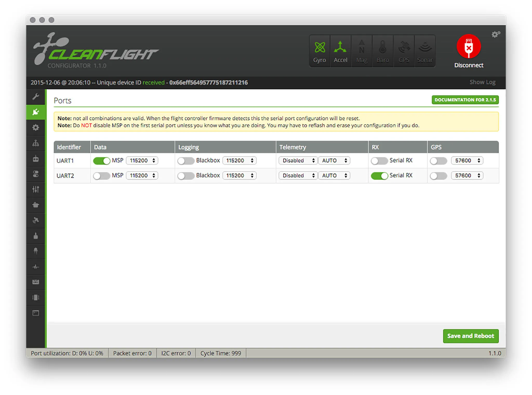Click the Gyro sensor indicator icon
This screenshot has height=395, width=532.
pos(320,51)
